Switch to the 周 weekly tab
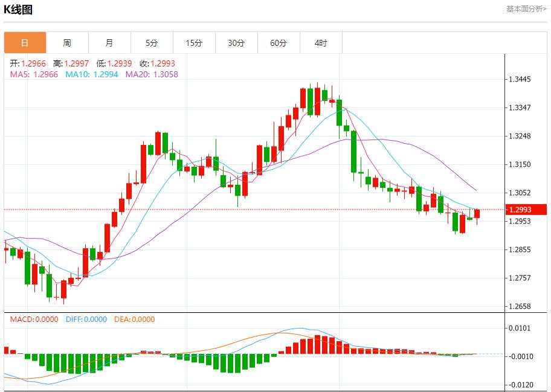Image resolution: width=551 pixels, height=392 pixels. pyautogui.click(x=67, y=43)
